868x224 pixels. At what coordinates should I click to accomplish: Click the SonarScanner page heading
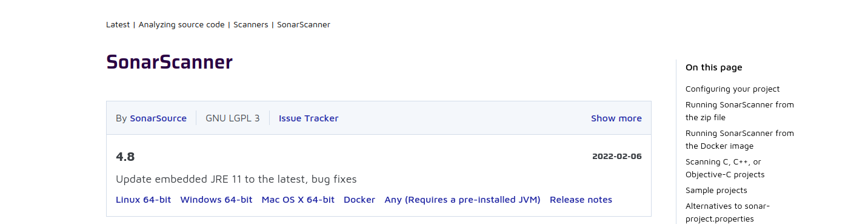pyautogui.click(x=170, y=62)
